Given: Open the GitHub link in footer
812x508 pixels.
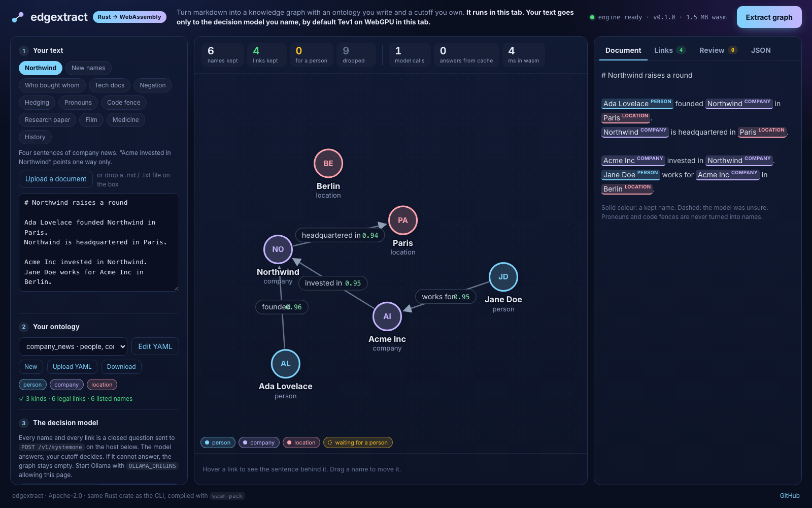Looking at the screenshot, I should coord(790,496).
